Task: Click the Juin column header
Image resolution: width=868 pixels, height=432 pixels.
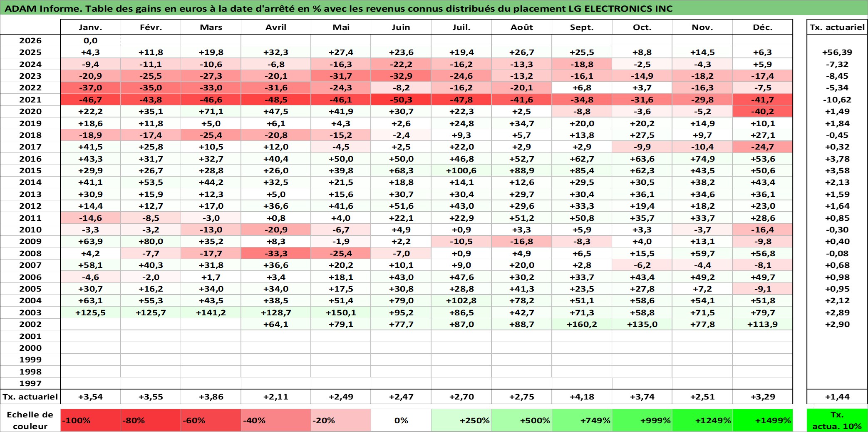Action: (x=401, y=27)
